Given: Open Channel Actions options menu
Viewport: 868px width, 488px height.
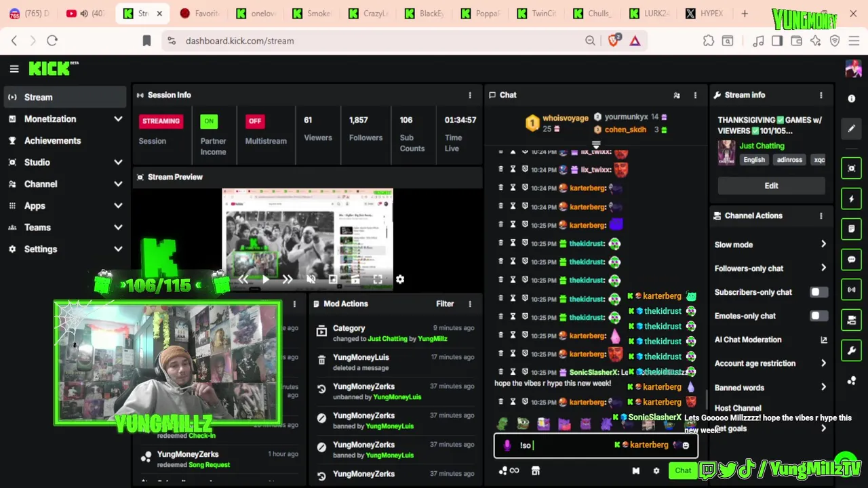Looking at the screenshot, I should coord(821,216).
